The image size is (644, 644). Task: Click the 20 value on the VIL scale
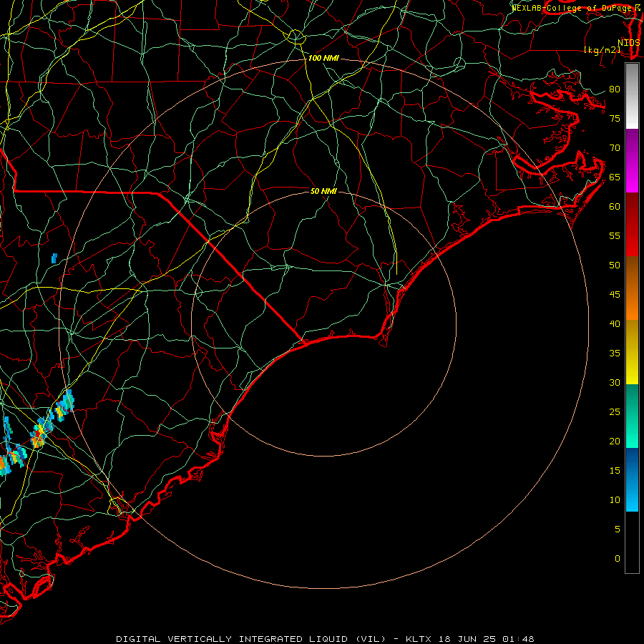point(615,441)
